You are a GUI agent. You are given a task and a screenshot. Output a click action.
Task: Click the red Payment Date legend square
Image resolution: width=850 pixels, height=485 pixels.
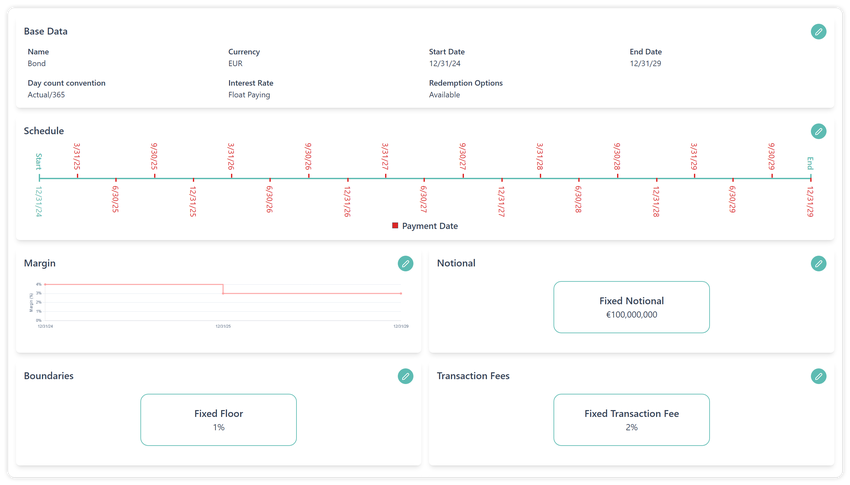click(395, 226)
